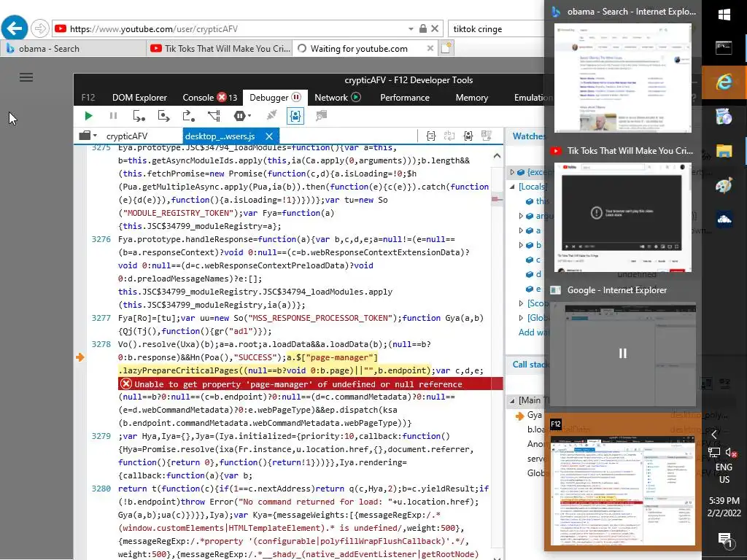
Task: Open the Emulation tab
Action: click(x=533, y=98)
